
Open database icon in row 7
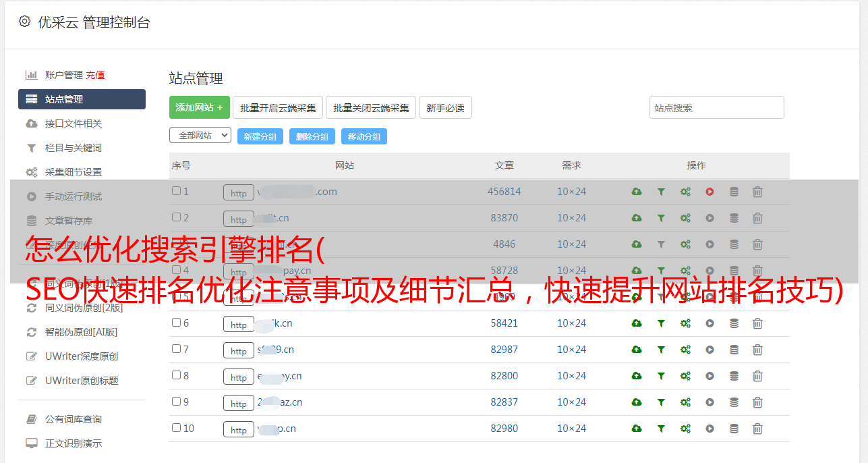pos(734,350)
